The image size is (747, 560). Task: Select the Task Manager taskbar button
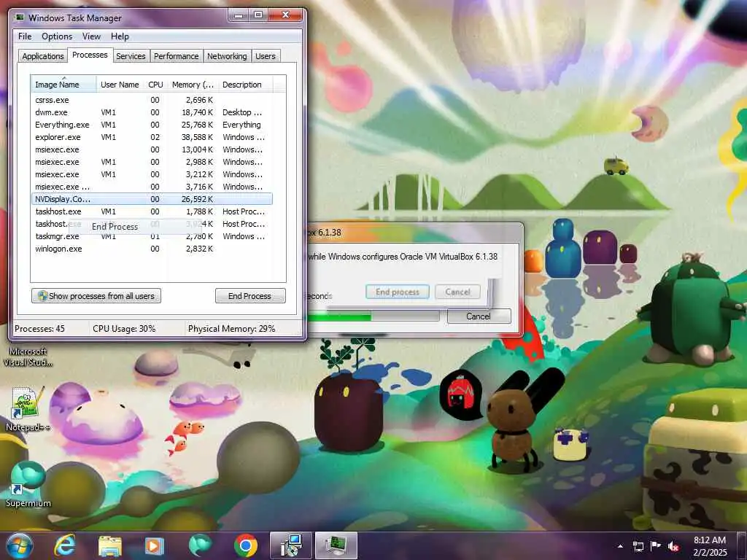pos(336,545)
